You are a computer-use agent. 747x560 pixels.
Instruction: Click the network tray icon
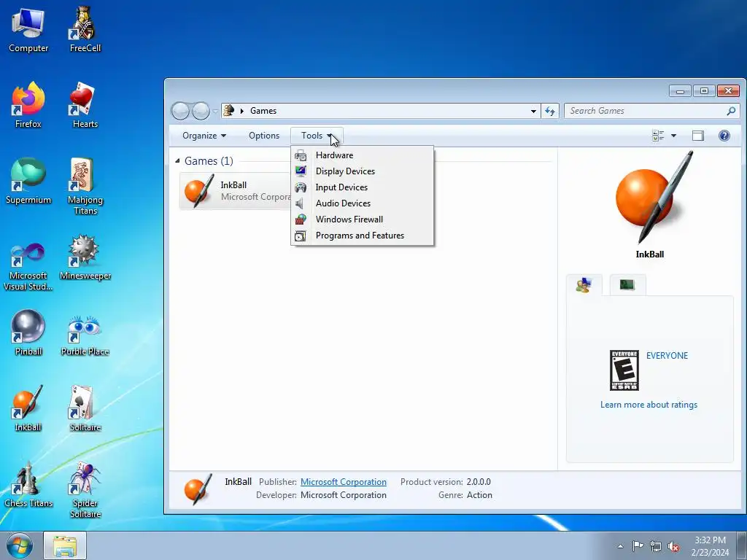point(656,546)
